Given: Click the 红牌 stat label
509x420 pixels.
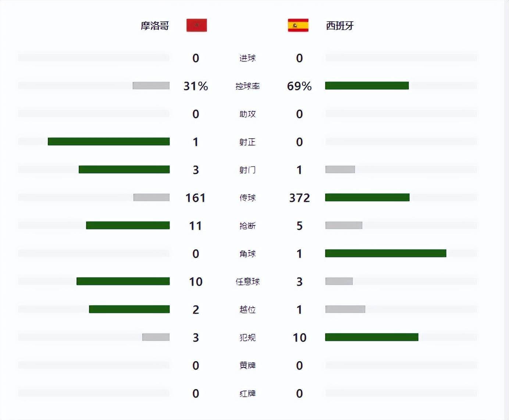Looking at the screenshot, I should (x=248, y=394).
